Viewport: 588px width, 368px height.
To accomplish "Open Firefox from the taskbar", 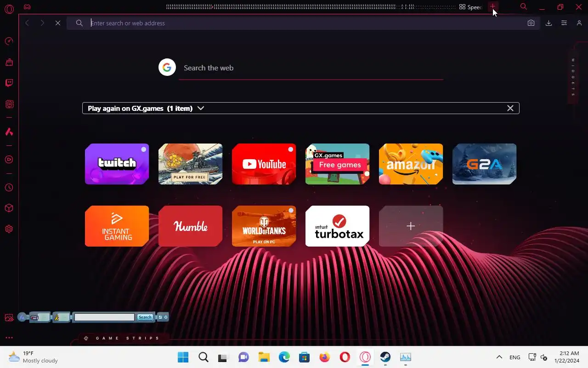I will coord(324,357).
